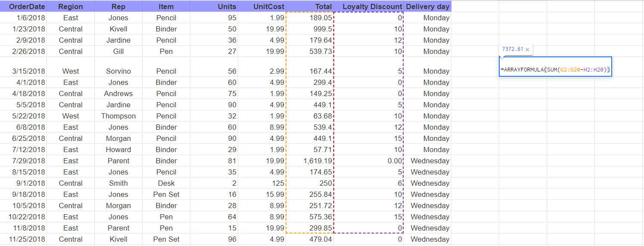Click the date cell 1/23/2018
Viewport: 644px width, 246px height.
coord(23,29)
